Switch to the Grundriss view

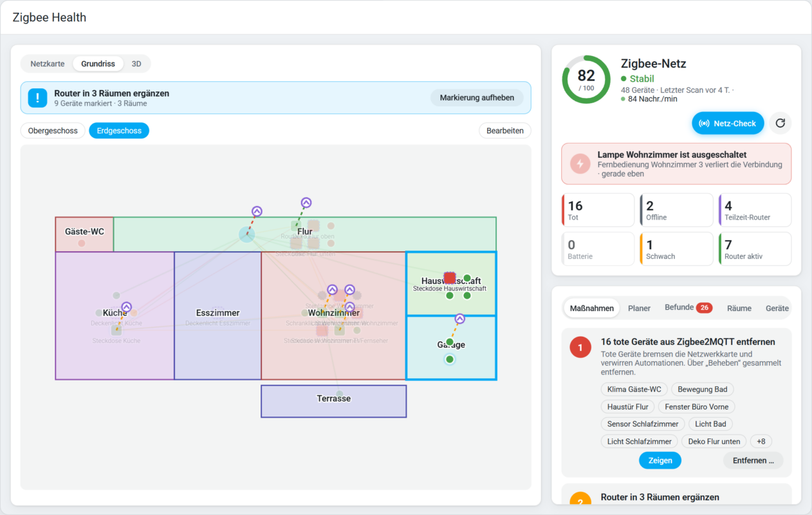[98, 64]
